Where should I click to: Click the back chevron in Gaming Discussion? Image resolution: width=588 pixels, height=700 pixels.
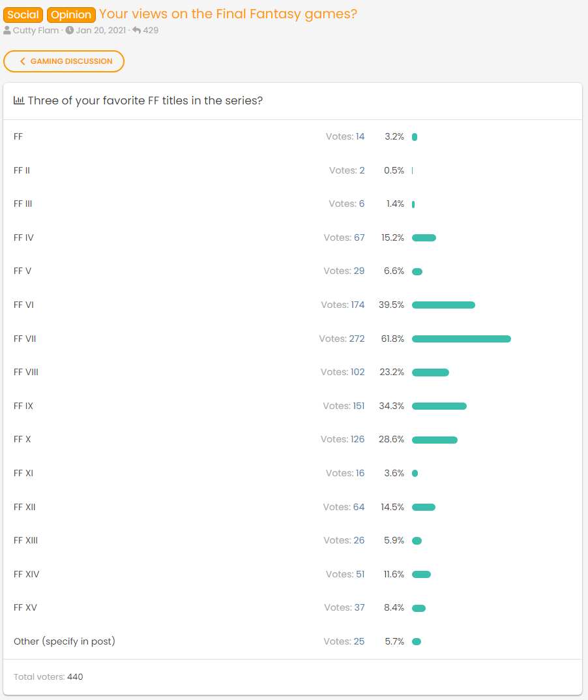click(23, 61)
